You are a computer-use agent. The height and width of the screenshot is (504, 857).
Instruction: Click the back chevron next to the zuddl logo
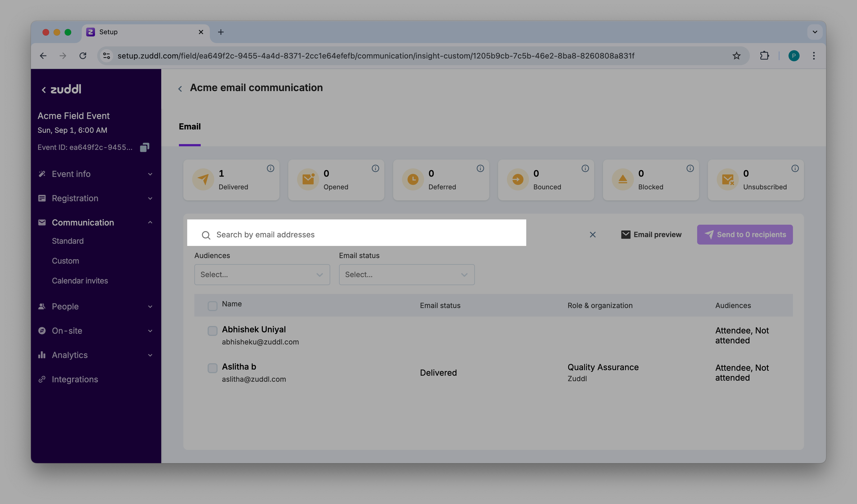[44, 90]
